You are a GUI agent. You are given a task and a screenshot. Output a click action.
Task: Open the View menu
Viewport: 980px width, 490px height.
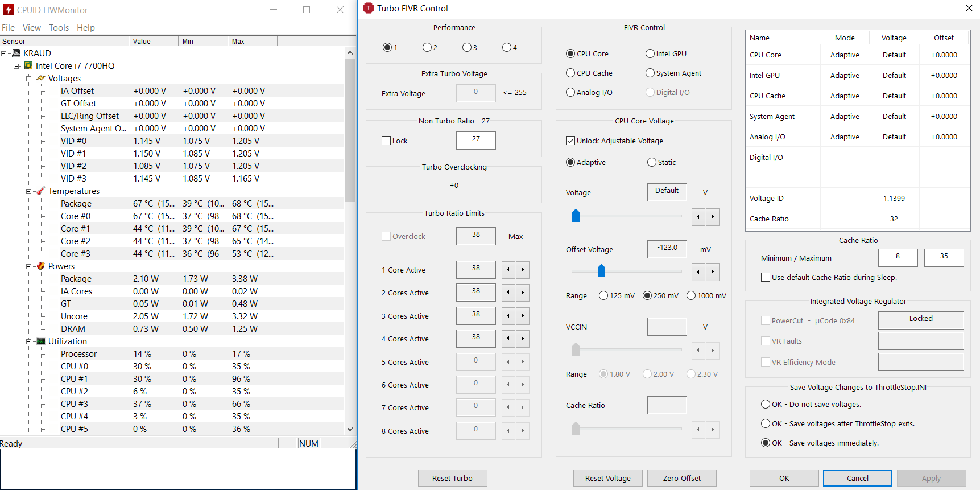click(x=32, y=28)
